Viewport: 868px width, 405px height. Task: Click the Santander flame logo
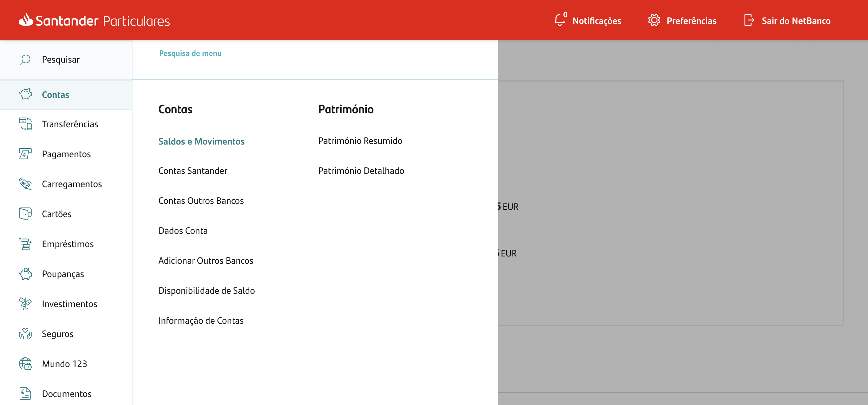tap(26, 19)
